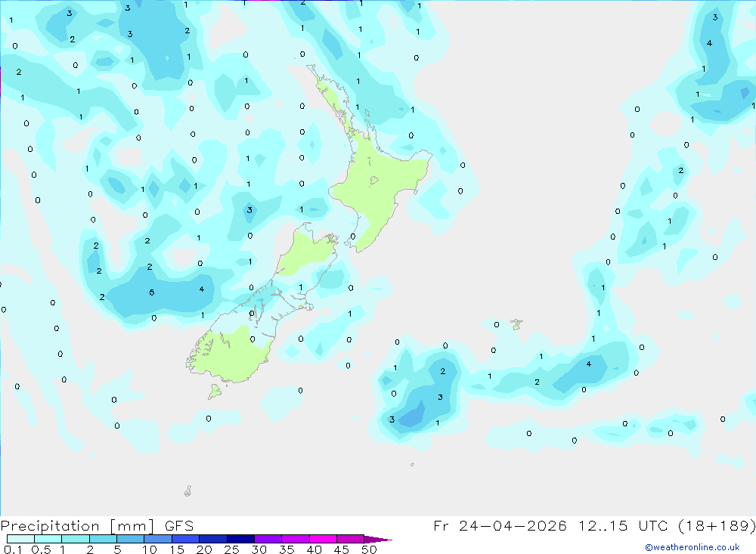Click the '50' legend scale label
This screenshot has height=554, width=756.
[x=369, y=549]
